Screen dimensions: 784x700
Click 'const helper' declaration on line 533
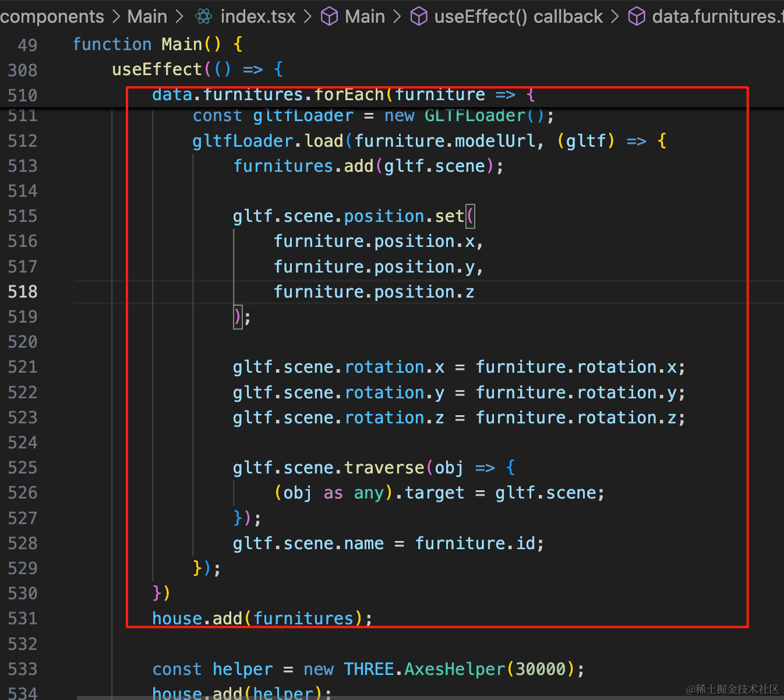coord(213,669)
